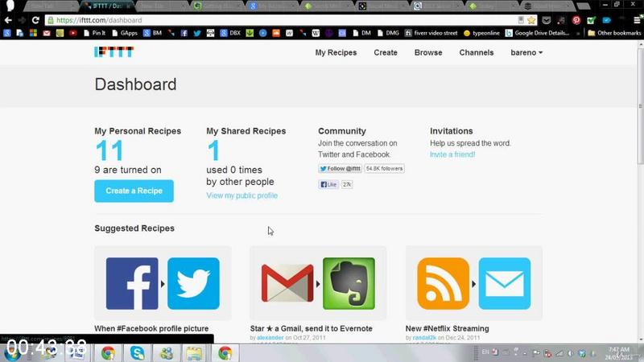Click the volume icon in system tray
The image size is (644, 362).
(570, 353)
